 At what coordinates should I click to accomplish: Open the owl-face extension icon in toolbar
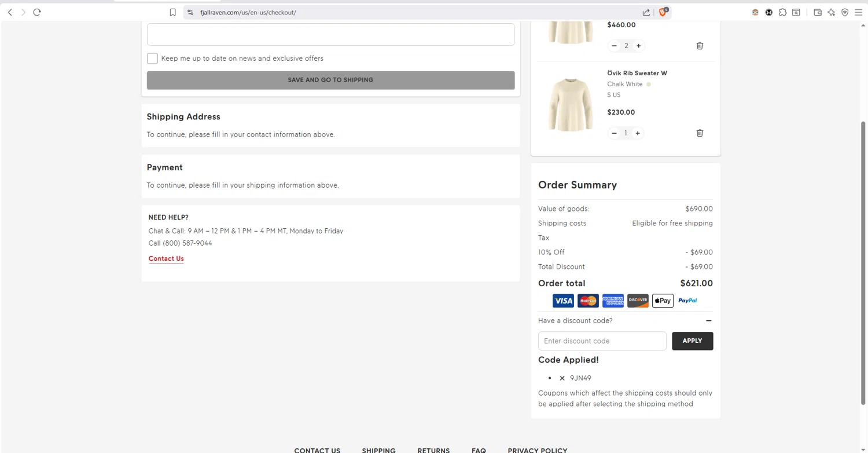(x=755, y=12)
